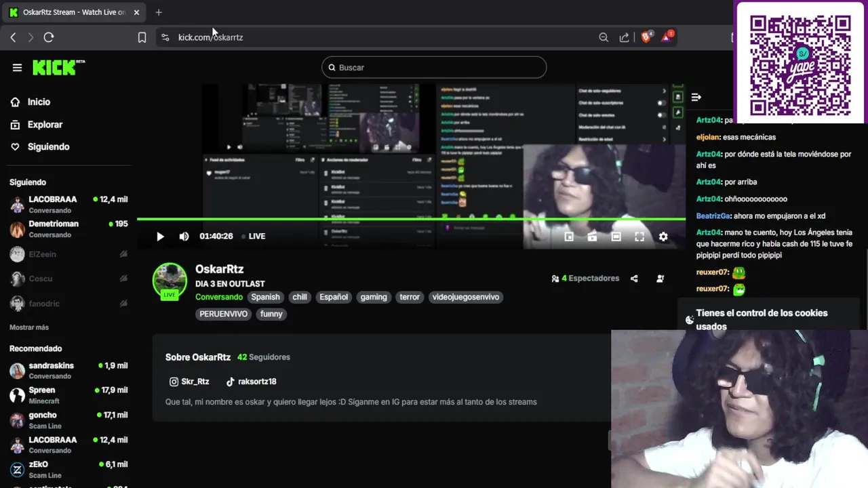868x488 pixels.
Task: Open the Kick hamburger sidebar menu
Action: [17, 68]
